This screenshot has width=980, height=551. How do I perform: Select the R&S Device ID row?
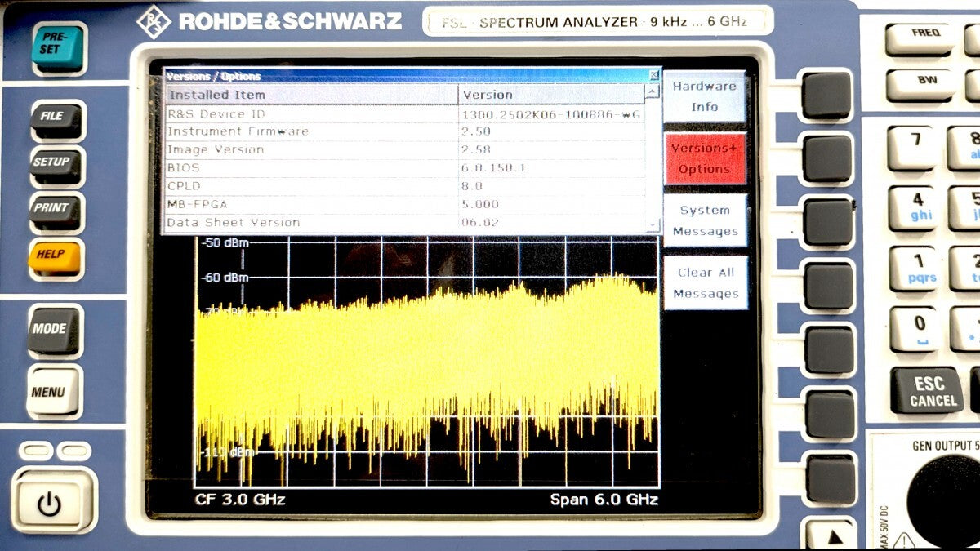(x=404, y=114)
